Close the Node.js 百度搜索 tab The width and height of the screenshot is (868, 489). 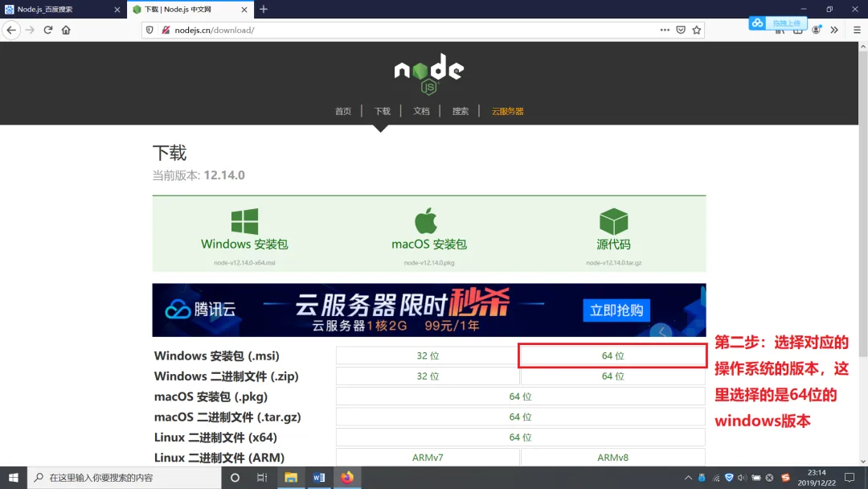coord(117,10)
